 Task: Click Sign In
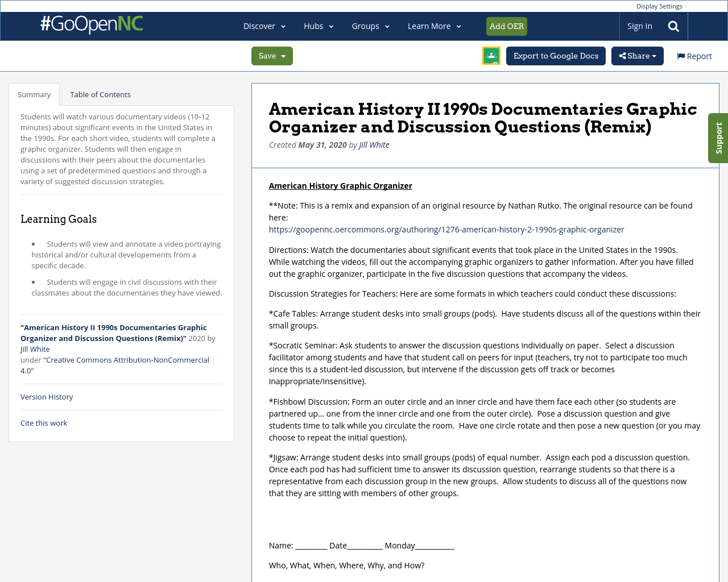[x=639, y=26]
